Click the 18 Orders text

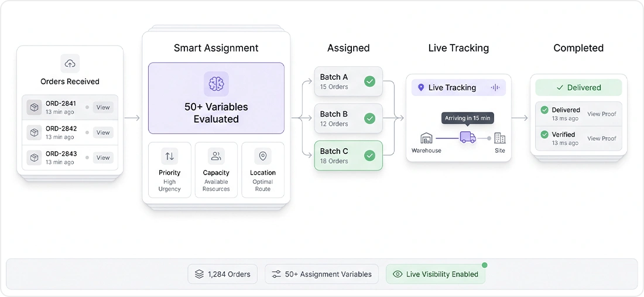coord(334,161)
